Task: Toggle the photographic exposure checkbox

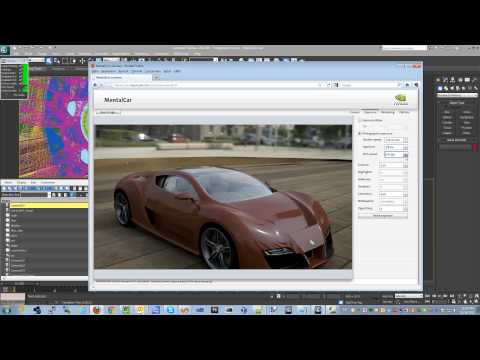Action: [x=360, y=133]
